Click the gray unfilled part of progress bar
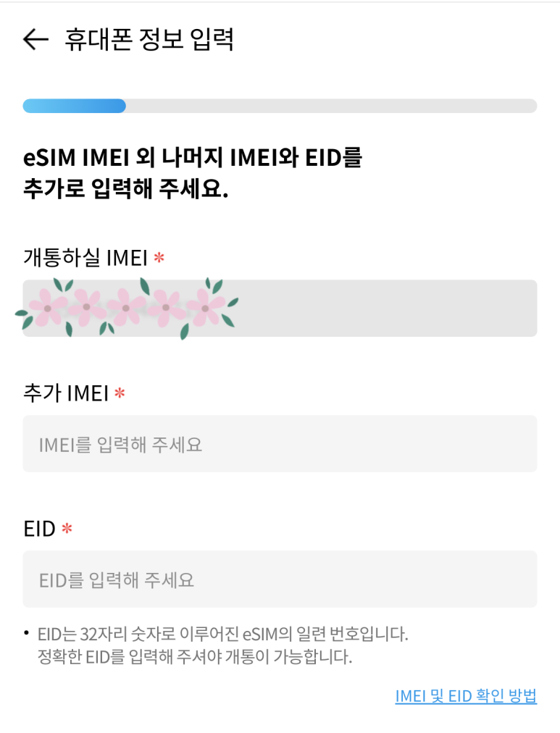Screen dimensions: 560x733 (331, 106)
